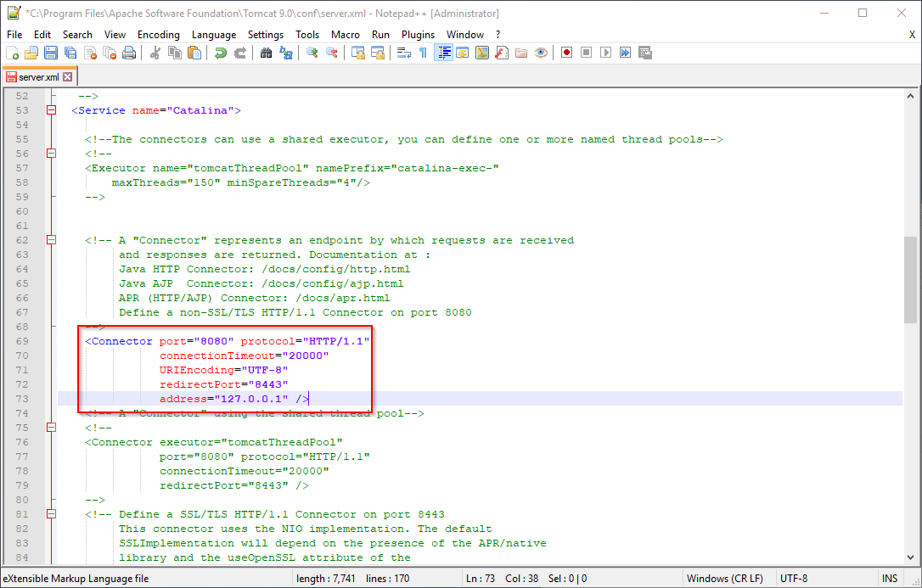Open the View menu

tap(115, 35)
